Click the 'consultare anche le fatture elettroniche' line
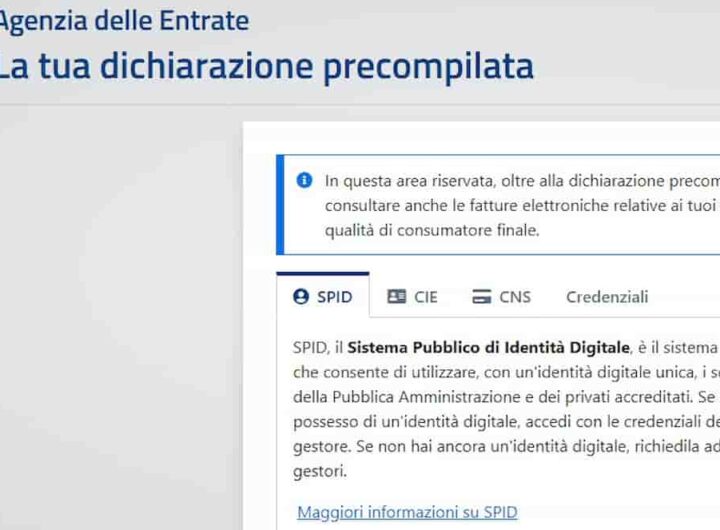Viewport: 720px width, 530px height. click(x=522, y=205)
